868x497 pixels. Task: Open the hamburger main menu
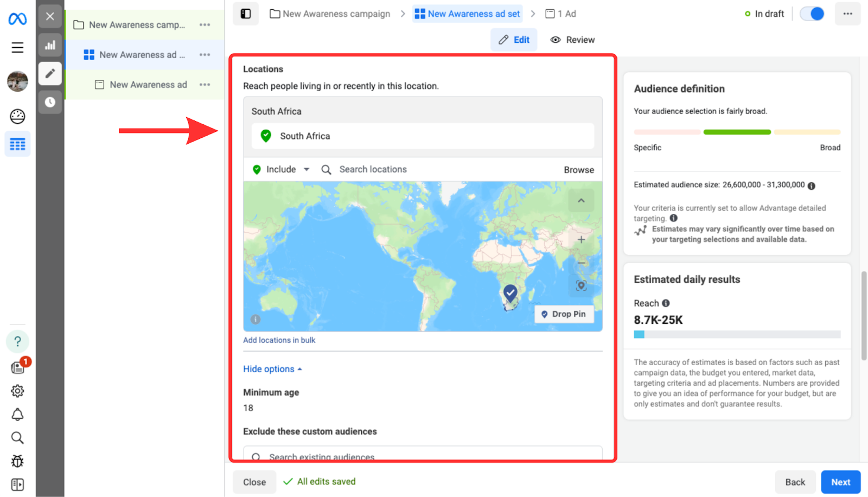(17, 48)
